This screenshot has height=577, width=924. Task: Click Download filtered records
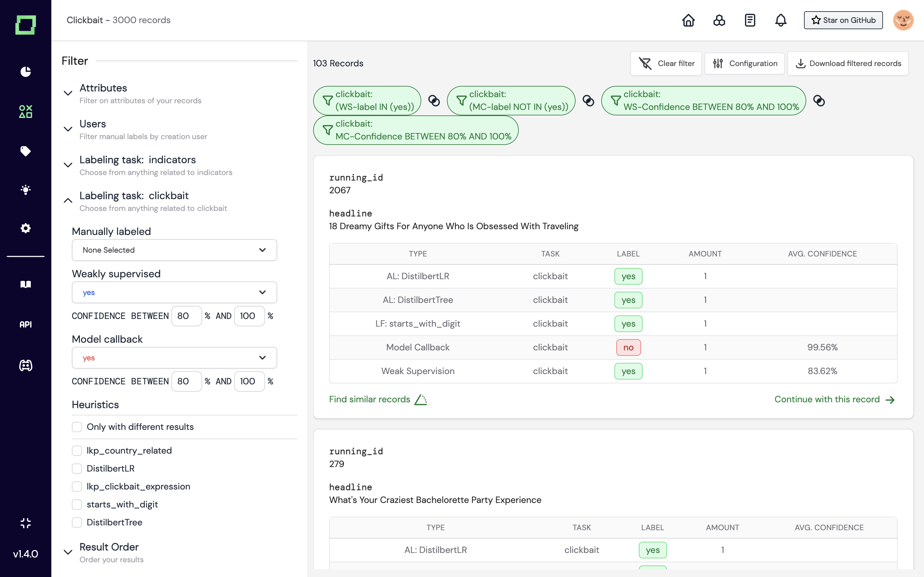click(x=848, y=63)
